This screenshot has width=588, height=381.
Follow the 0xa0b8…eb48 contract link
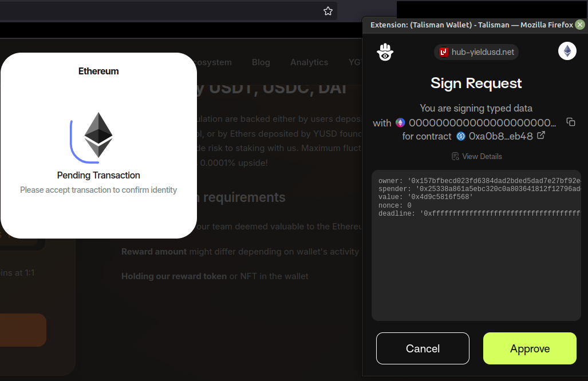click(501, 136)
